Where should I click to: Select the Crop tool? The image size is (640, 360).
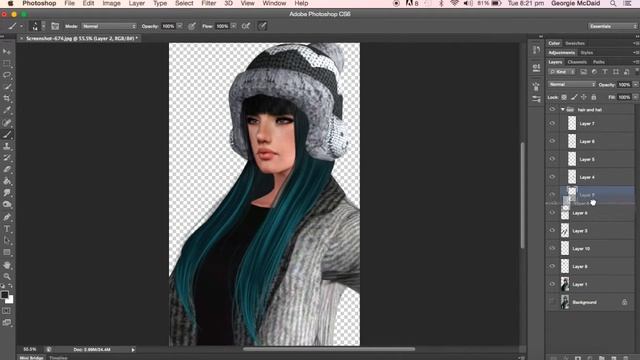(x=7, y=98)
